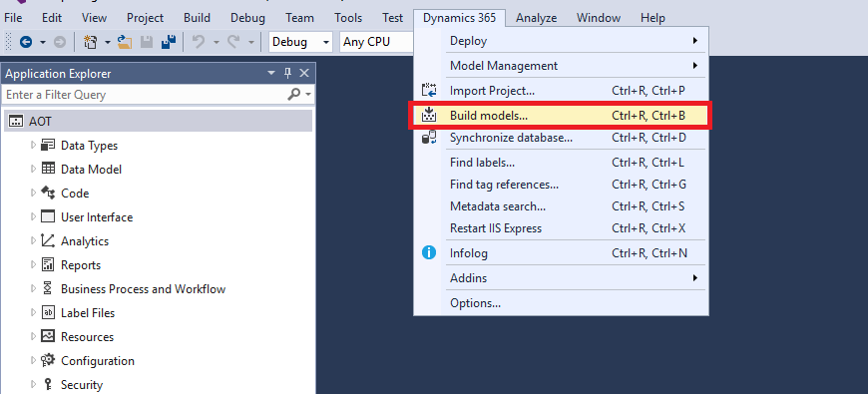Open the Undo history dropdown arrow
The height and width of the screenshot is (394, 868).
click(216, 43)
